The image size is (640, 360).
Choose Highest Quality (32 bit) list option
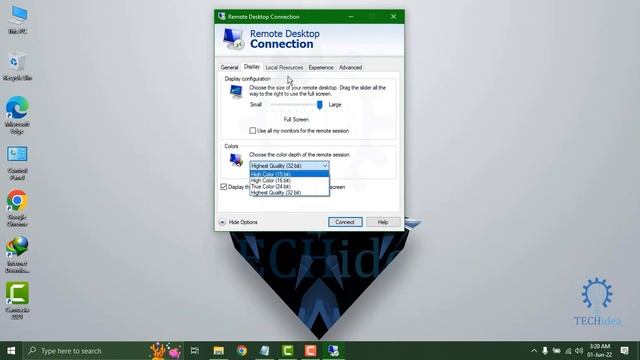tap(289, 192)
